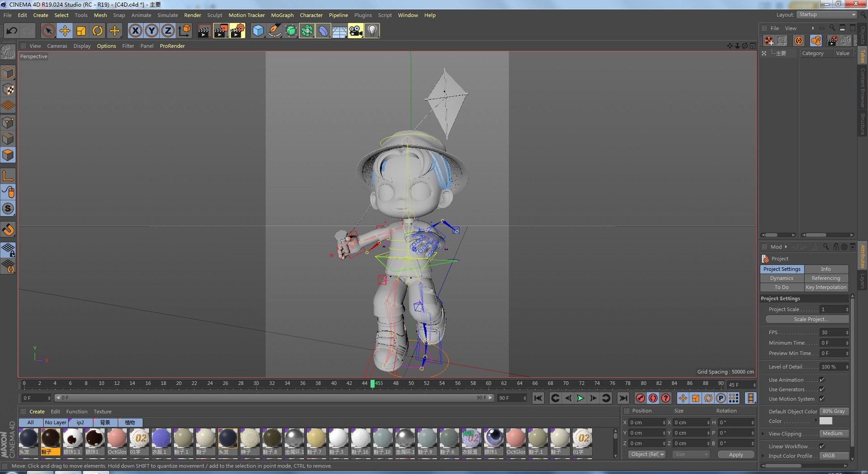Open the Mod menu arrow
The image size is (868, 474).
tap(786, 246)
